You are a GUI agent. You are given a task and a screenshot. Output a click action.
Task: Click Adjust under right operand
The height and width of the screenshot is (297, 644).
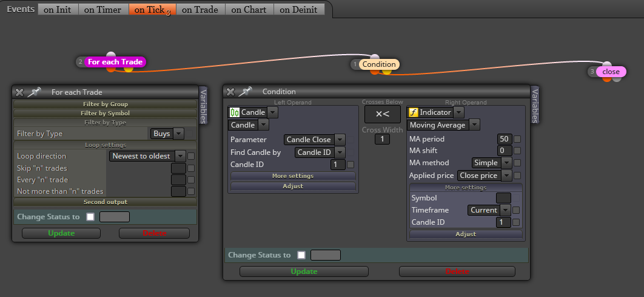pos(466,234)
